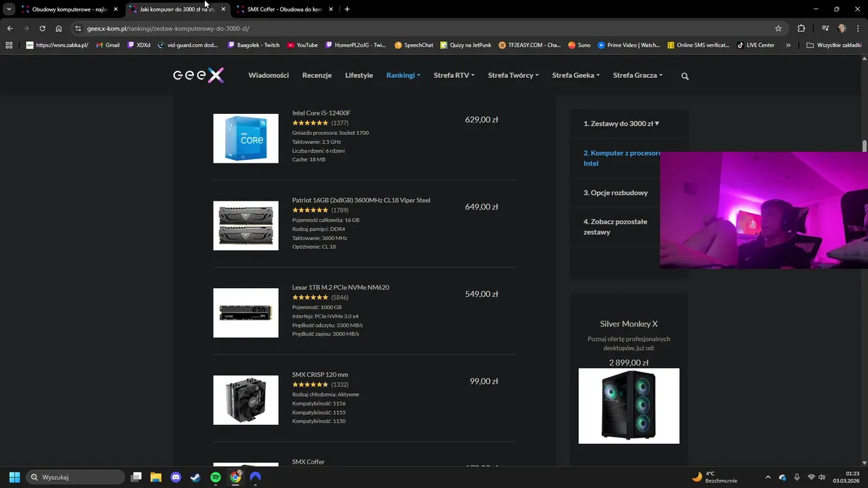Open Steam from the taskbar
The image size is (868, 488).
pos(195,477)
